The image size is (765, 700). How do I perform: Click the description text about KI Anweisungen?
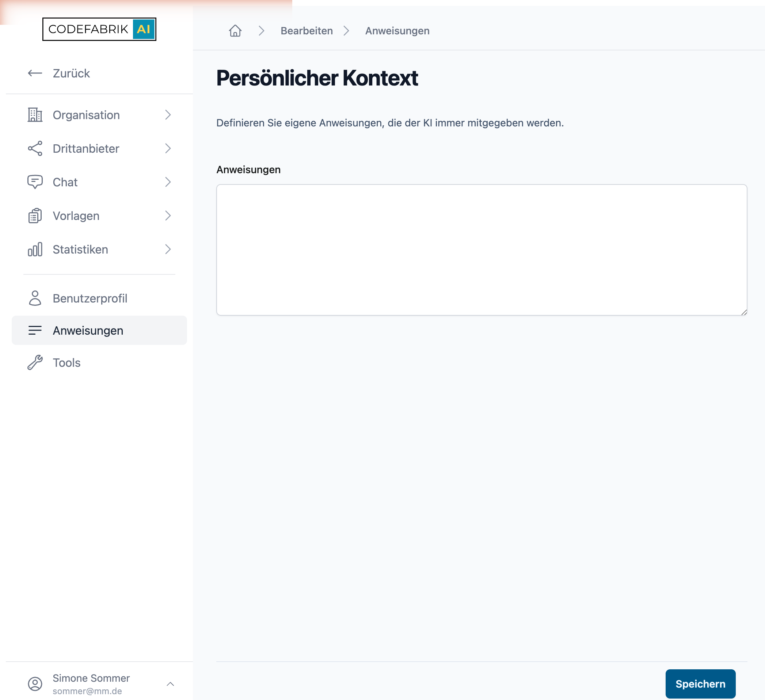(390, 123)
